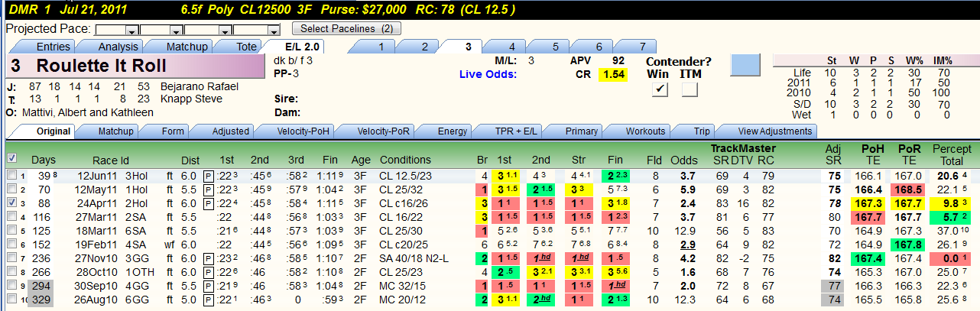Image resolution: width=980 pixels, height=311 pixels.
Task: Open first Projected Pace dropdown
Action: click(131, 31)
